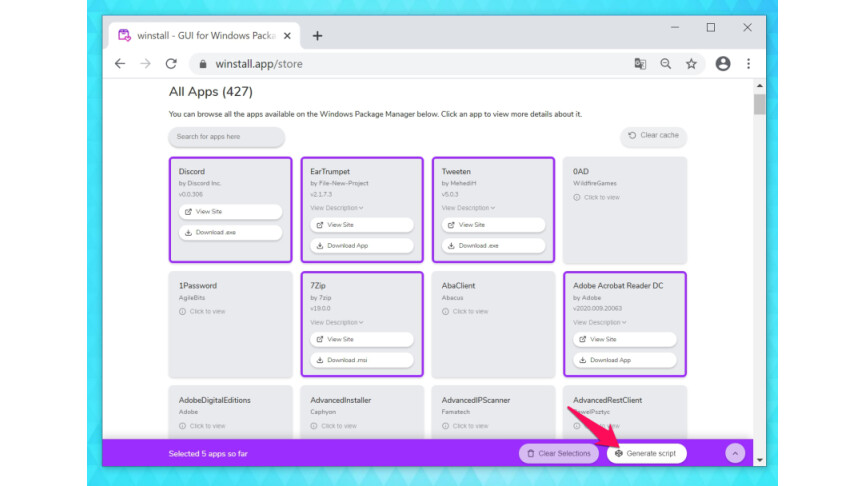The height and width of the screenshot is (486, 864).
Task: Expand 7Zip's View Description
Action: tap(337, 322)
